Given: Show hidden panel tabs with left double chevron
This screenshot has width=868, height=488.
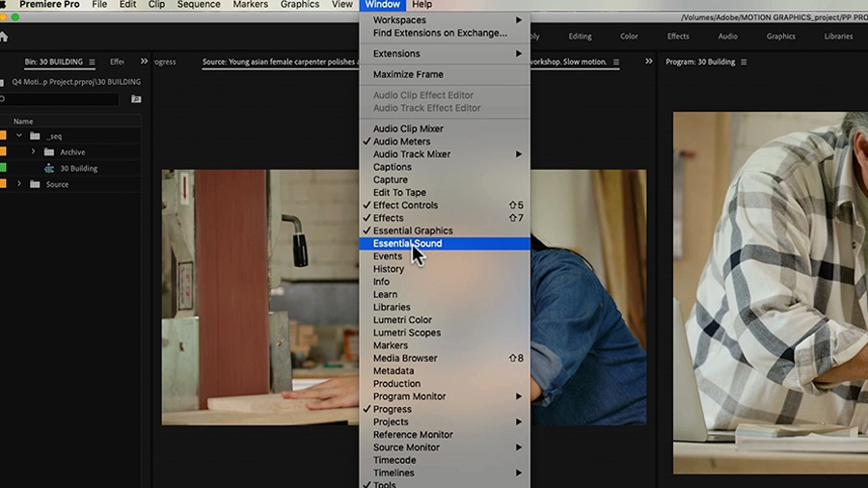Looking at the screenshot, I should [x=144, y=62].
